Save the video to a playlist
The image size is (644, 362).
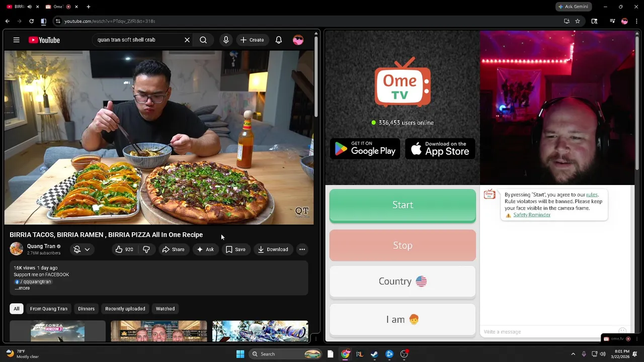(235, 249)
